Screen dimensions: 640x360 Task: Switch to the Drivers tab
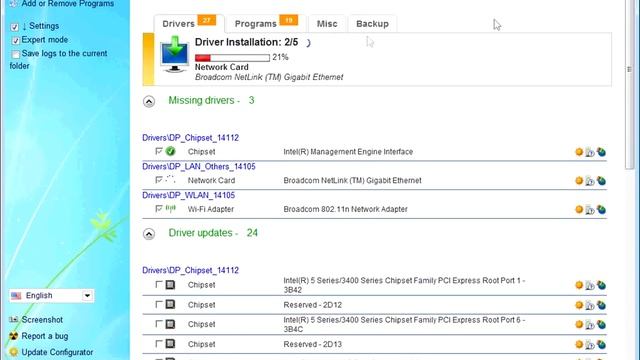(189, 24)
